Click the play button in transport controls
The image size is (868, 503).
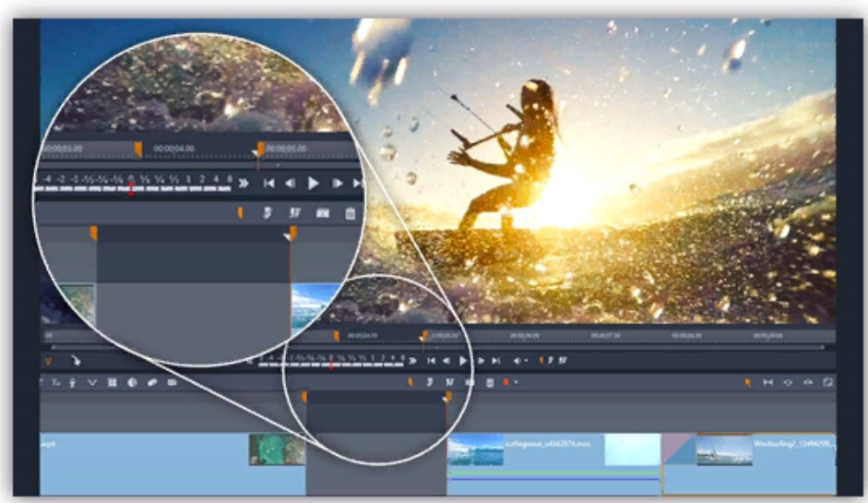click(x=463, y=361)
